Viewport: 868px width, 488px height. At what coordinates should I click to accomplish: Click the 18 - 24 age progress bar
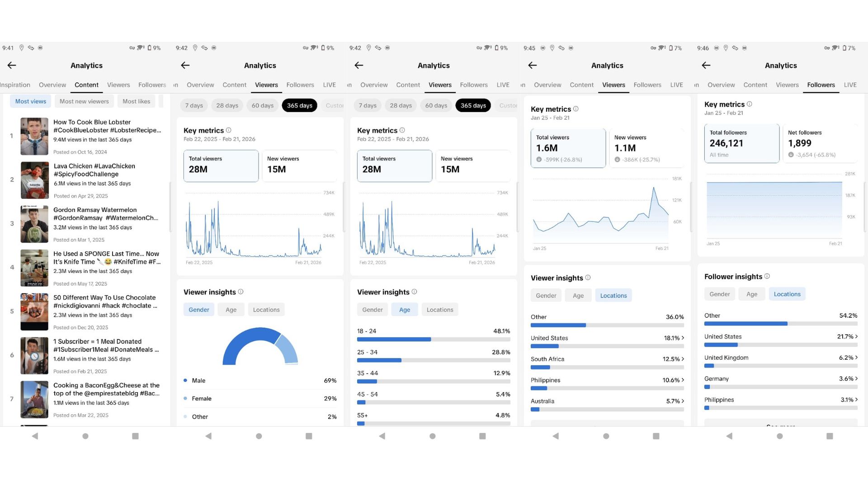click(x=433, y=339)
